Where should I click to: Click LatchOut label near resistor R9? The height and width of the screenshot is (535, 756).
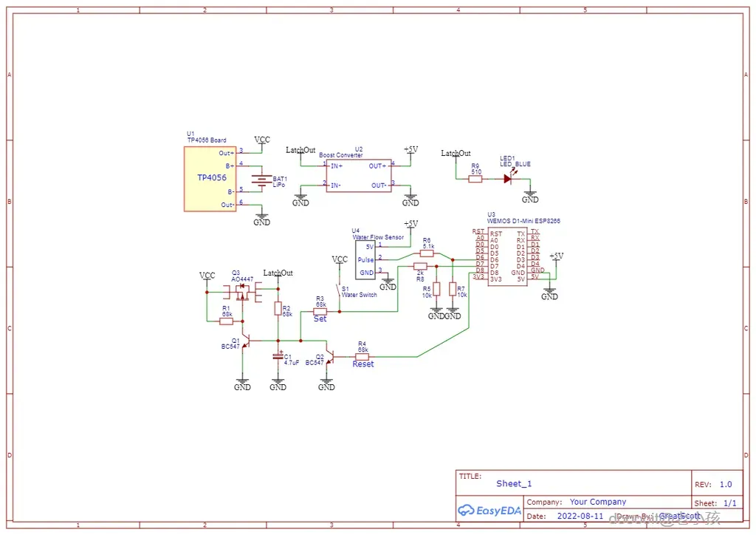tap(456, 154)
